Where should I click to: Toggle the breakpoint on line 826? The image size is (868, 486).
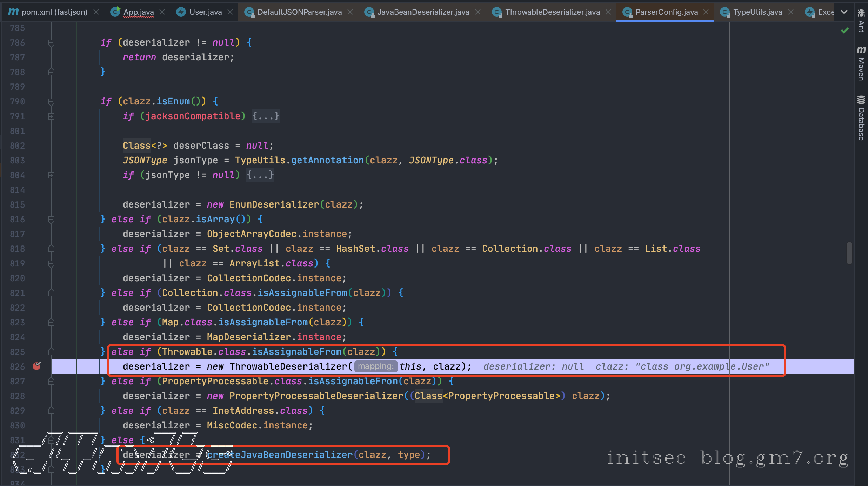coord(36,366)
